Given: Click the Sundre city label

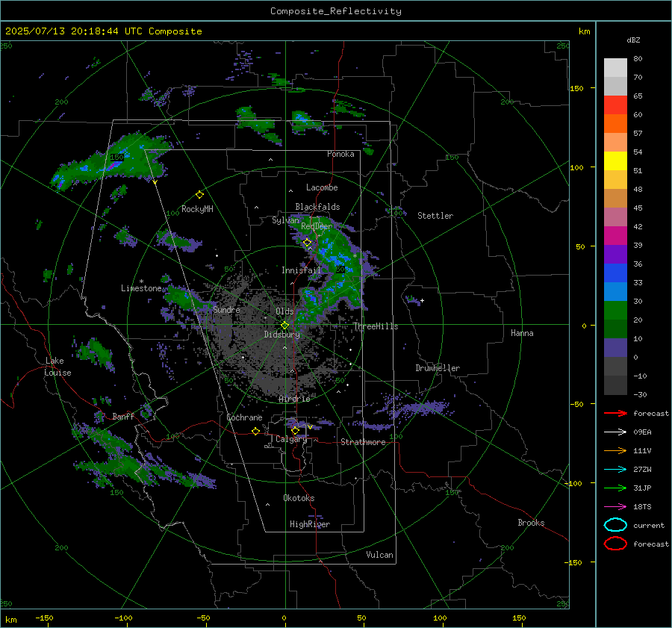Looking at the screenshot, I should coord(226,309).
